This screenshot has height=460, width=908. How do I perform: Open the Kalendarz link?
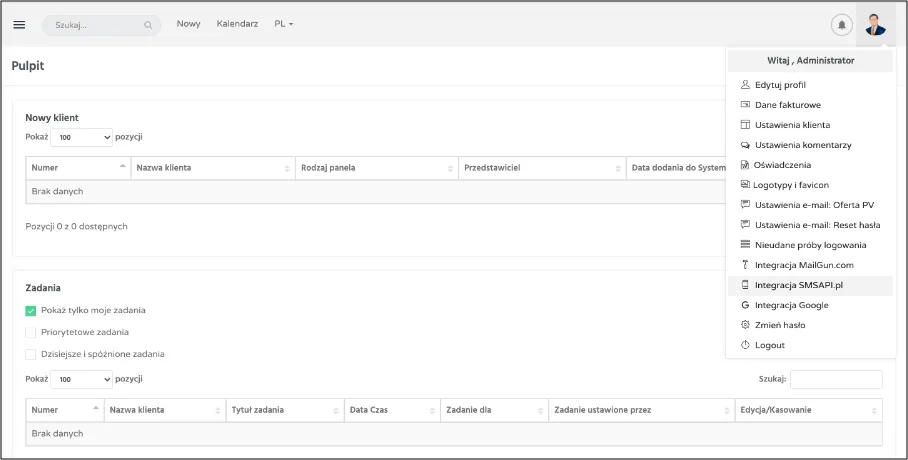(237, 24)
